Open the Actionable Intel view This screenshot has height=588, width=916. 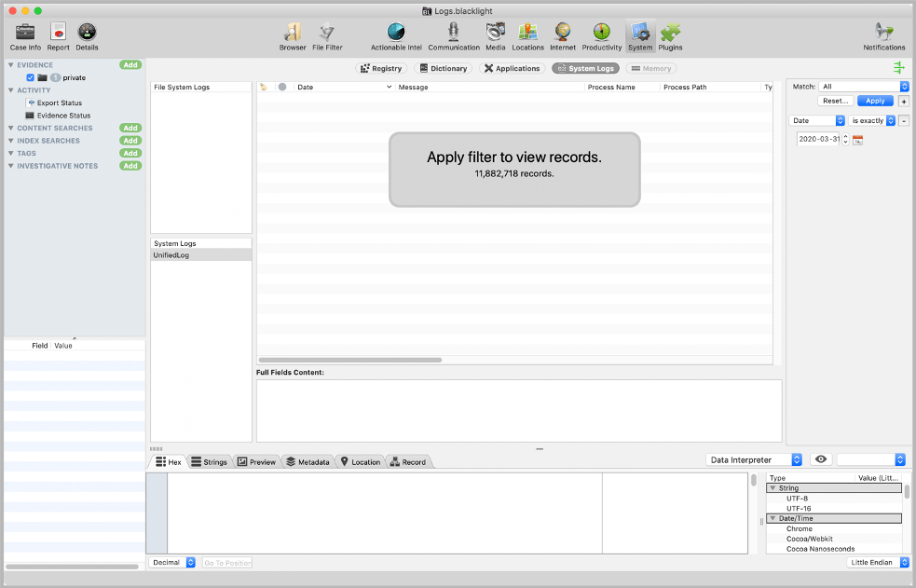(396, 36)
